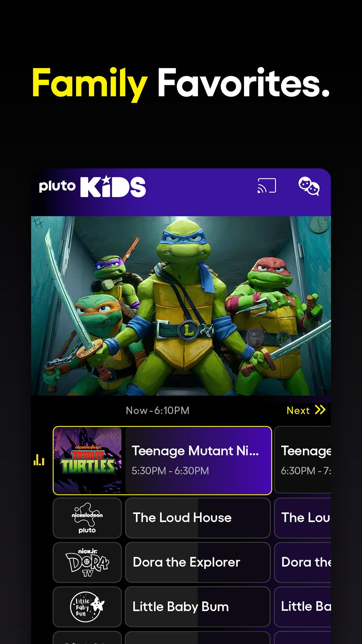Select Dora the Explorer current program
This screenshot has width=362, height=644.
[x=198, y=562]
